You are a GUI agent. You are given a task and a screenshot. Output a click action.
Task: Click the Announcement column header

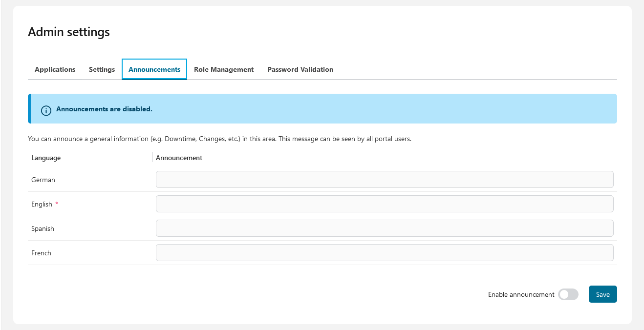point(179,158)
